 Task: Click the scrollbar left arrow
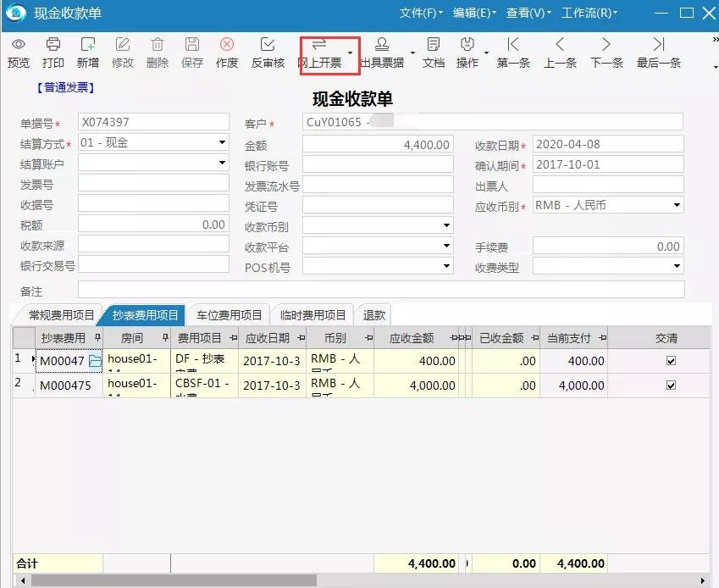coord(23,580)
